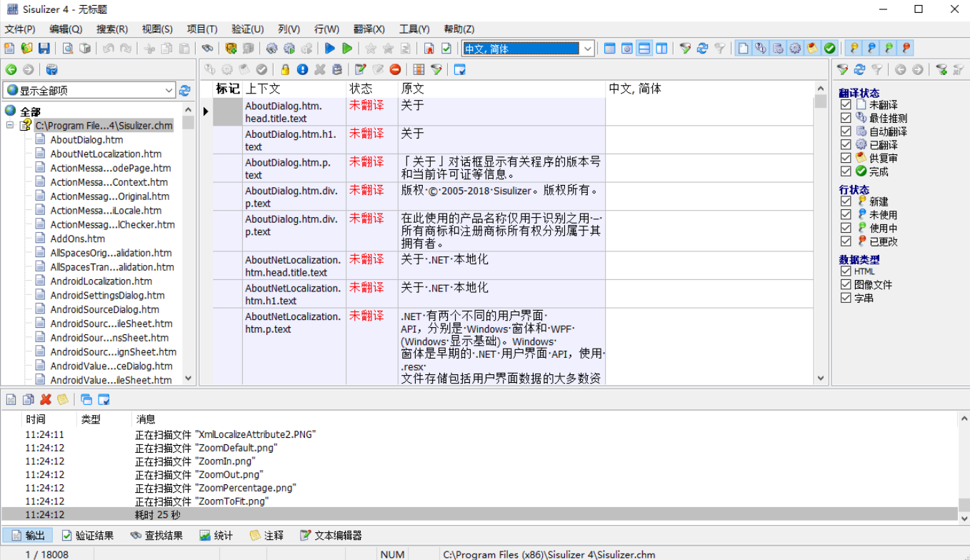The height and width of the screenshot is (560, 970).
Task: Collapse the Sisulizer.chm tree node
Action: [x=11, y=126]
